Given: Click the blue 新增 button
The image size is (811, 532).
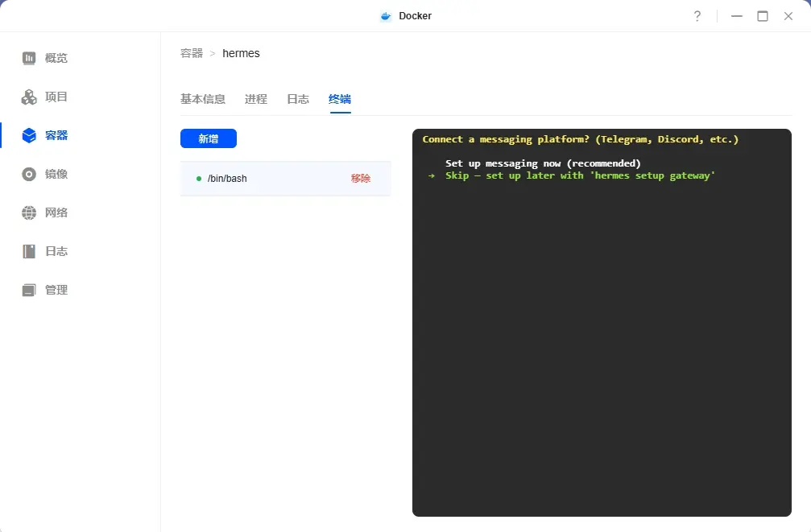Looking at the screenshot, I should pos(209,138).
